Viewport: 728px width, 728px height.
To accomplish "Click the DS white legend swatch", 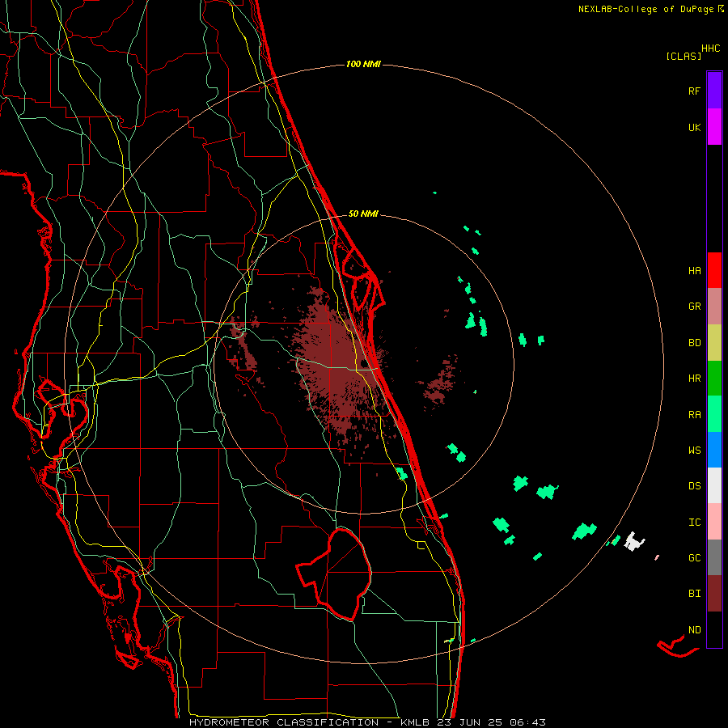I will 714,485.
